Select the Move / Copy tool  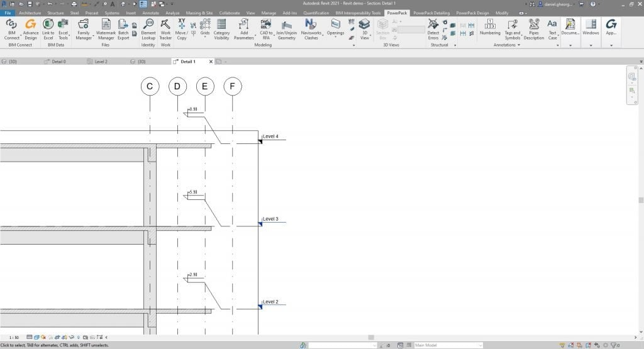(182, 29)
